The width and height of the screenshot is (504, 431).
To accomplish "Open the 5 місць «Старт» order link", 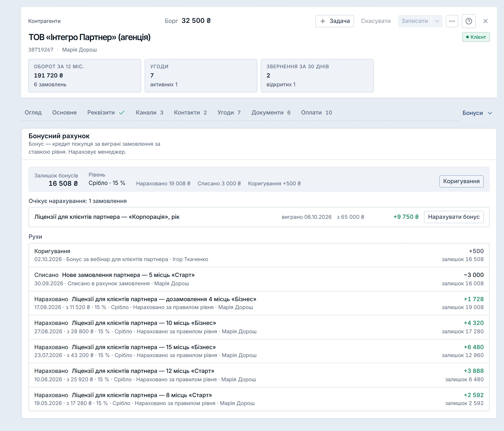I will [128, 275].
